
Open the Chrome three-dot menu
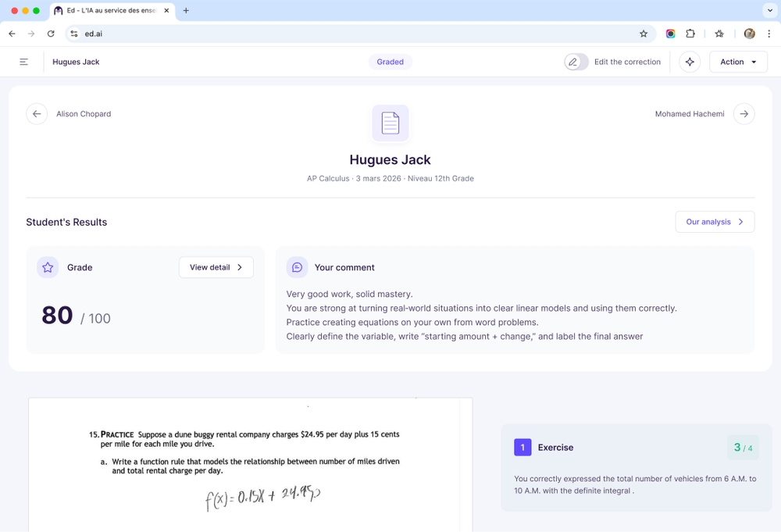769,34
